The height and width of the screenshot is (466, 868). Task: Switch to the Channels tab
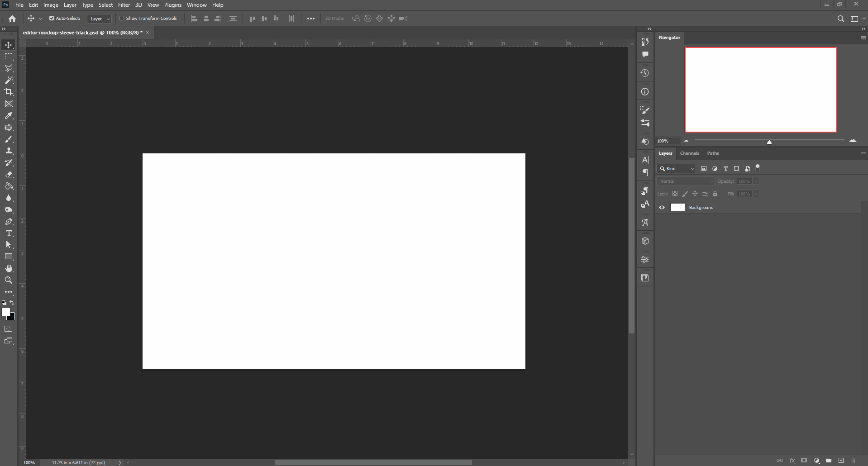(690, 153)
